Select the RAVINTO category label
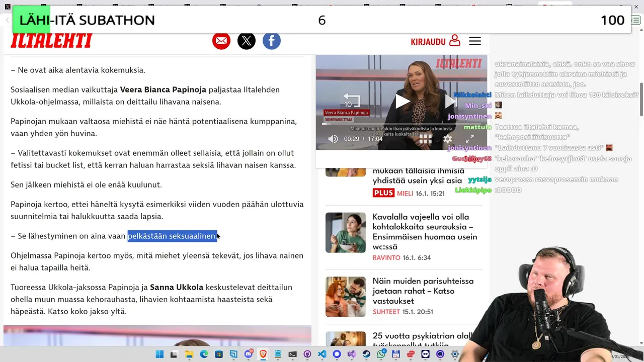The height and width of the screenshot is (362, 644). coord(386,257)
